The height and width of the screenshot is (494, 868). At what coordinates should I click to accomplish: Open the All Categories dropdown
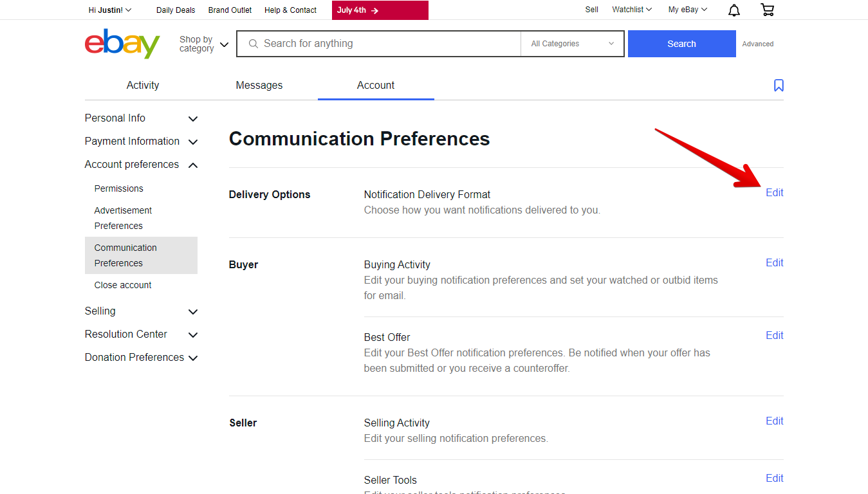pyautogui.click(x=573, y=44)
